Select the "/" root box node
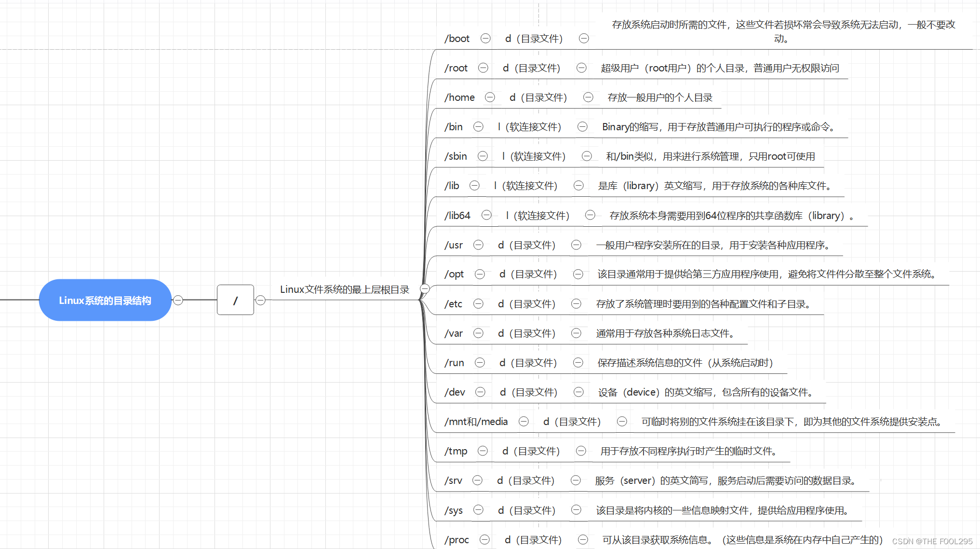 click(235, 300)
